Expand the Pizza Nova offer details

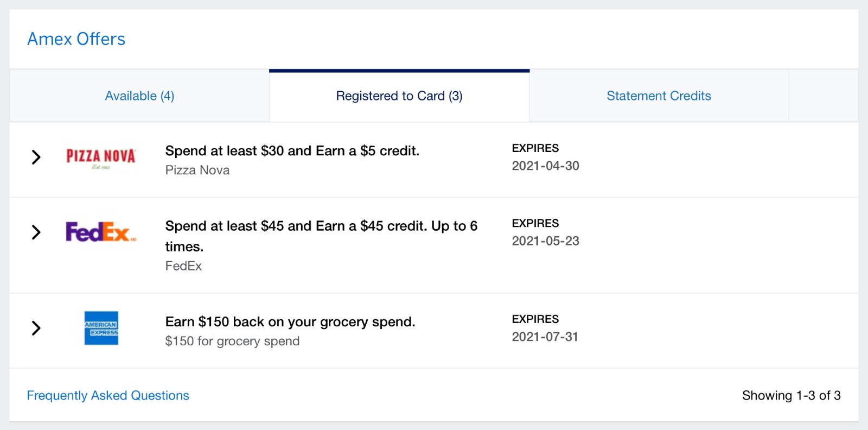tap(36, 157)
